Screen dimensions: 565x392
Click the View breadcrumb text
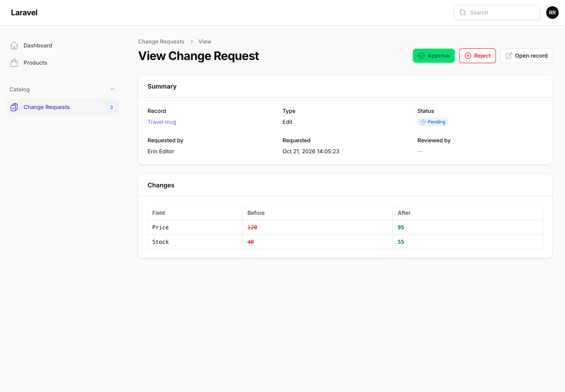(x=205, y=42)
